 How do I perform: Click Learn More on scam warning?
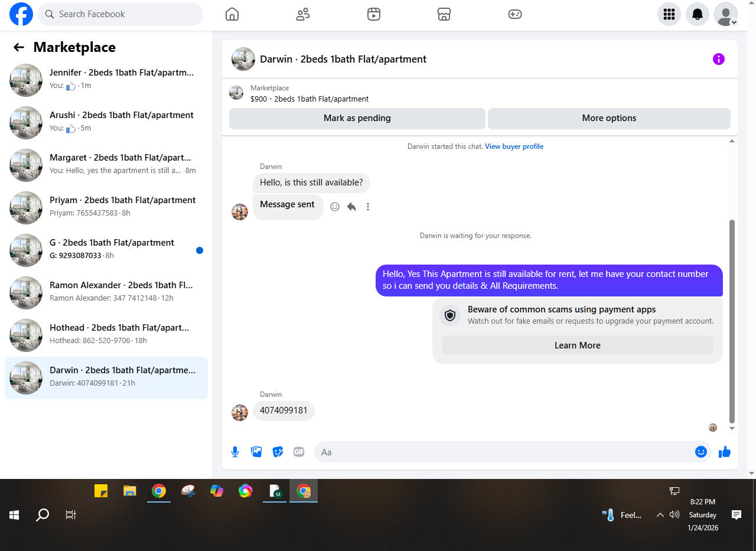pyautogui.click(x=578, y=345)
